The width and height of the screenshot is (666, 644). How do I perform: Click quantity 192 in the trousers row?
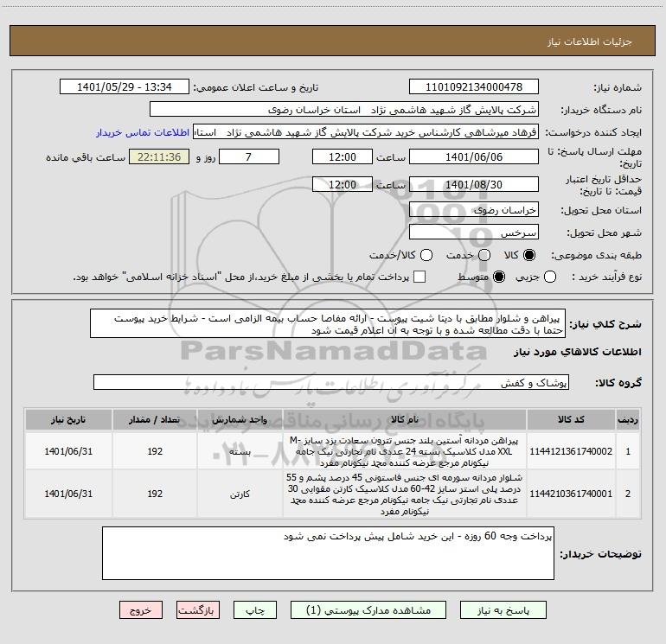155,494
